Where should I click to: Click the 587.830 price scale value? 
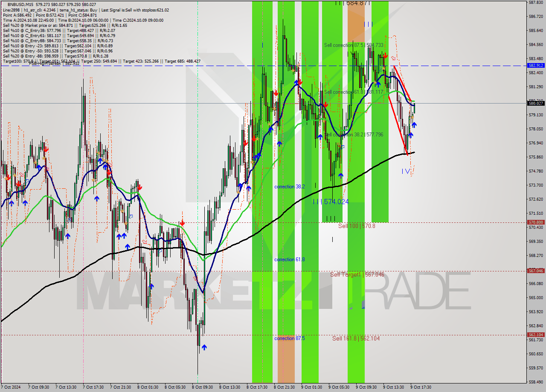point(536,3)
